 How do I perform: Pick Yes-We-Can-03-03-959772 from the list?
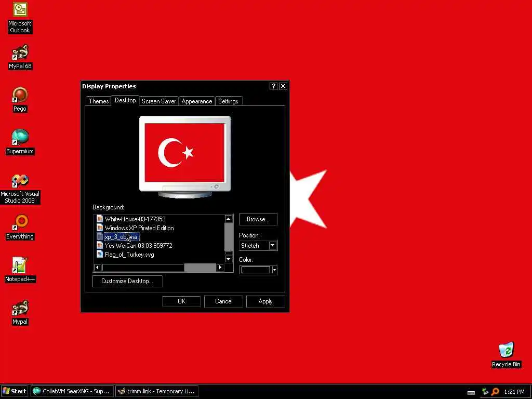(x=138, y=246)
